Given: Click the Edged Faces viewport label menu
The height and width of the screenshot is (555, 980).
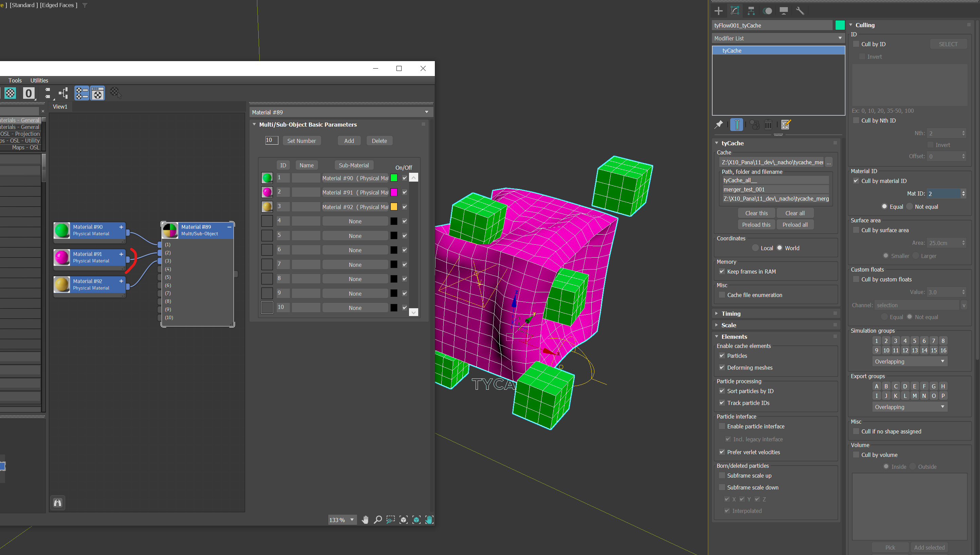Looking at the screenshot, I should (58, 5).
